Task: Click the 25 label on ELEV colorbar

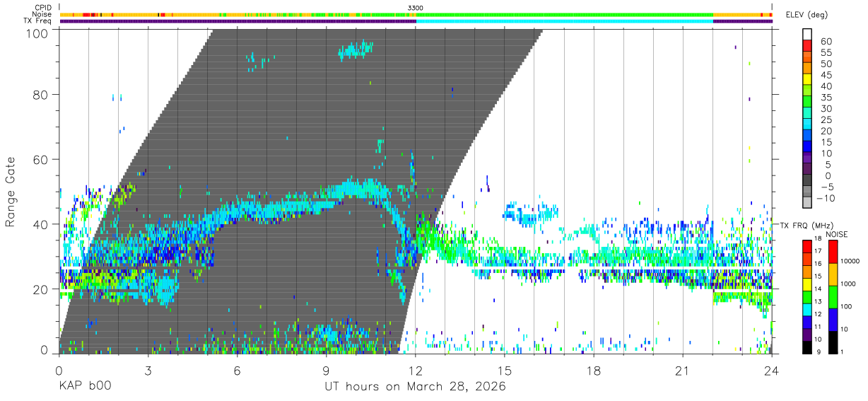Action: pos(826,120)
